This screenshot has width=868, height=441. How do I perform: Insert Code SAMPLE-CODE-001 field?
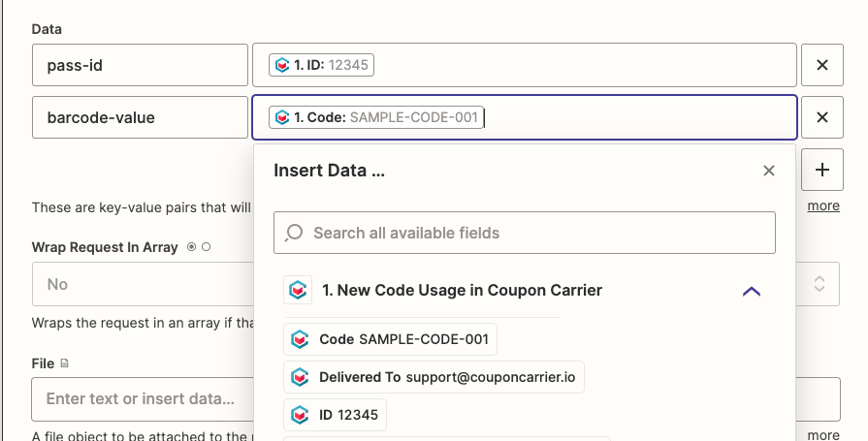tap(390, 339)
